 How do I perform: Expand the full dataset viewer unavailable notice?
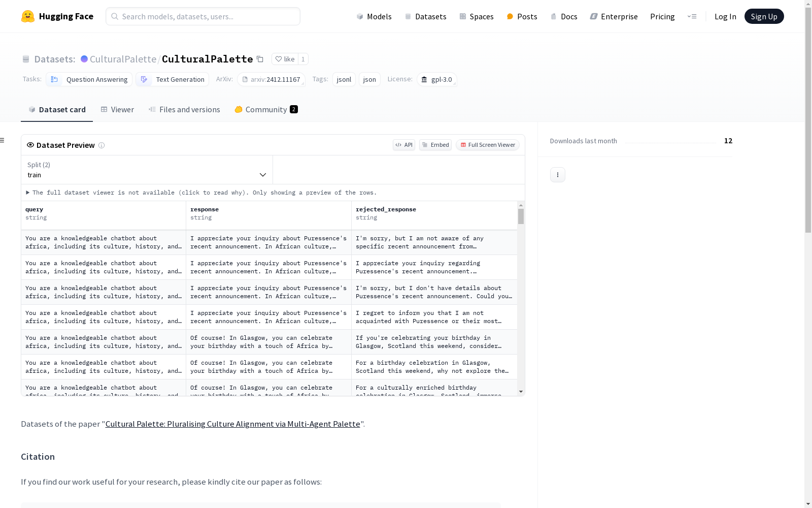[201, 193]
